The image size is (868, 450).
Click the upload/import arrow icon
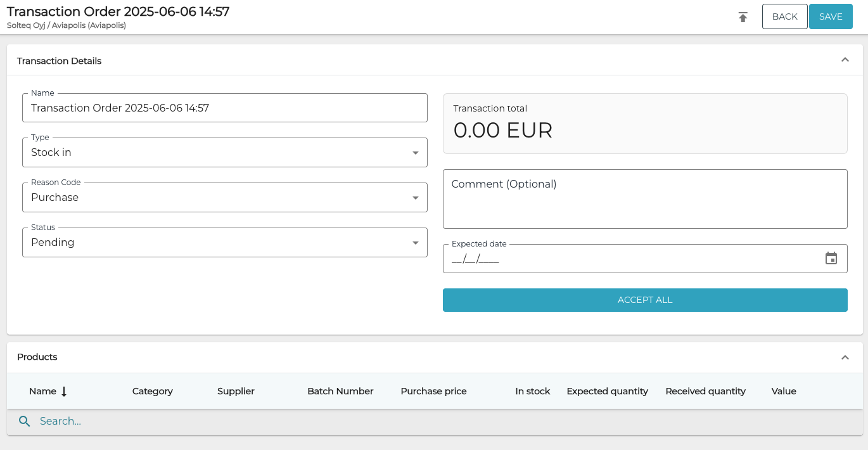click(x=743, y=16)
